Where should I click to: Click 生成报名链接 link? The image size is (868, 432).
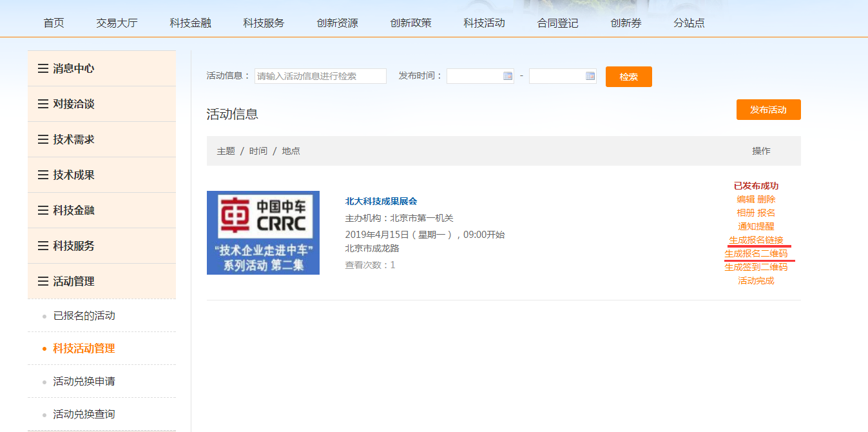[756, 240]
